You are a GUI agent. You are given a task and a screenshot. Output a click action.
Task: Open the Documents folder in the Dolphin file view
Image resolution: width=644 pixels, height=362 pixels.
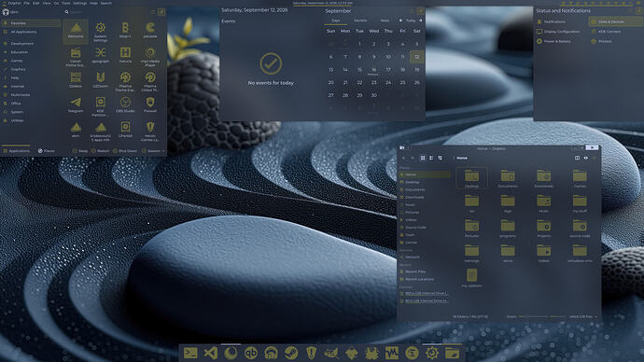[508, 178]
